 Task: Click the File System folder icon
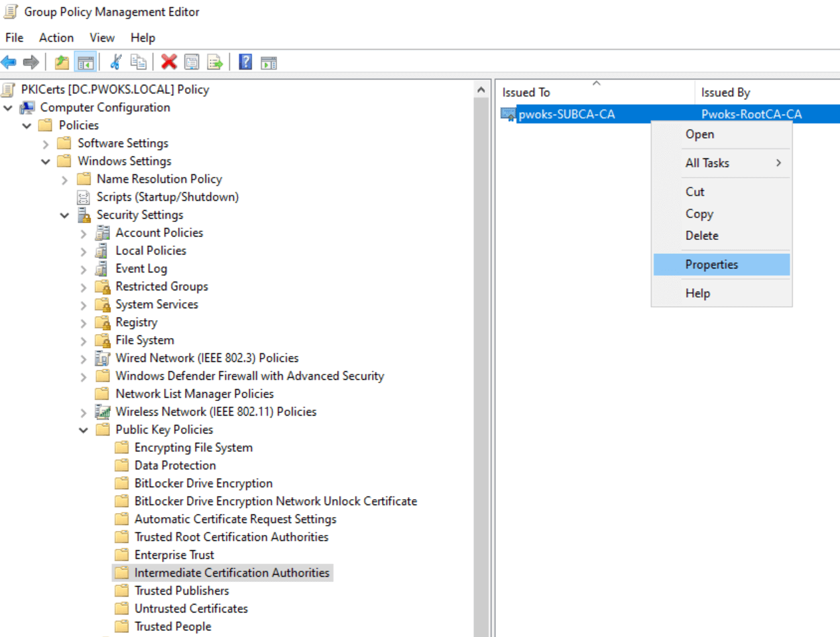pyautogui.click(x=102, y=340)
